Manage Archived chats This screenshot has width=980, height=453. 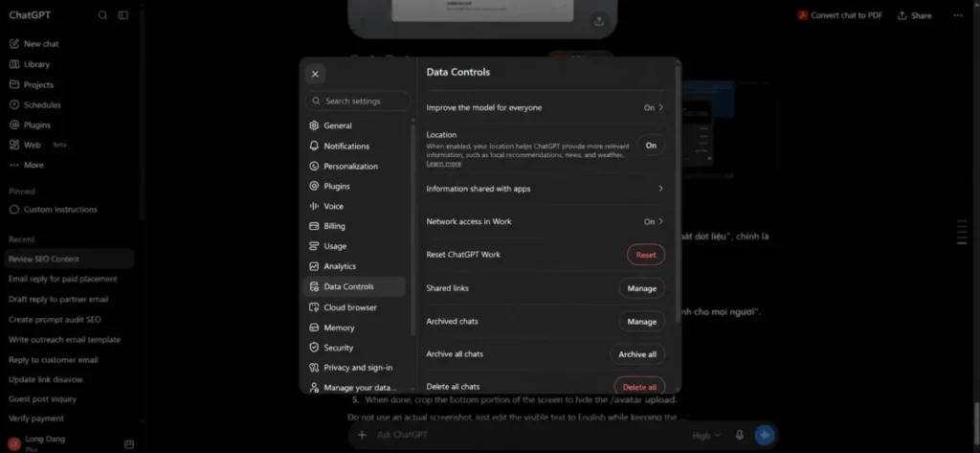pos(642,322)
